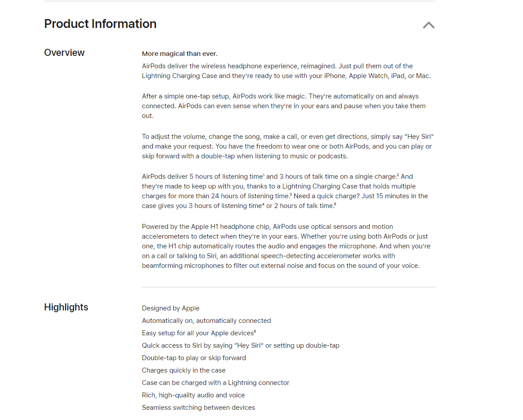The image size is (523, 420).
Task: Click the "Double-tap to play or skip forward" line
Action: tap(194, 358)
